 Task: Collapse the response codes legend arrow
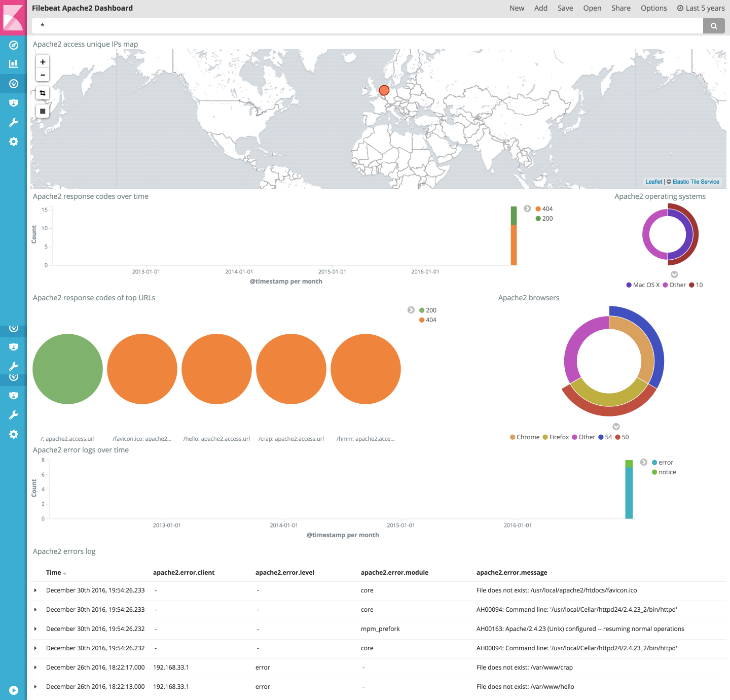point(527,208)
